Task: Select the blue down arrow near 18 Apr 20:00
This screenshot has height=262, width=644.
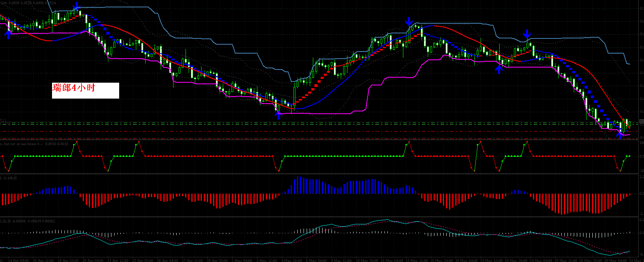Action: [76, 6]
